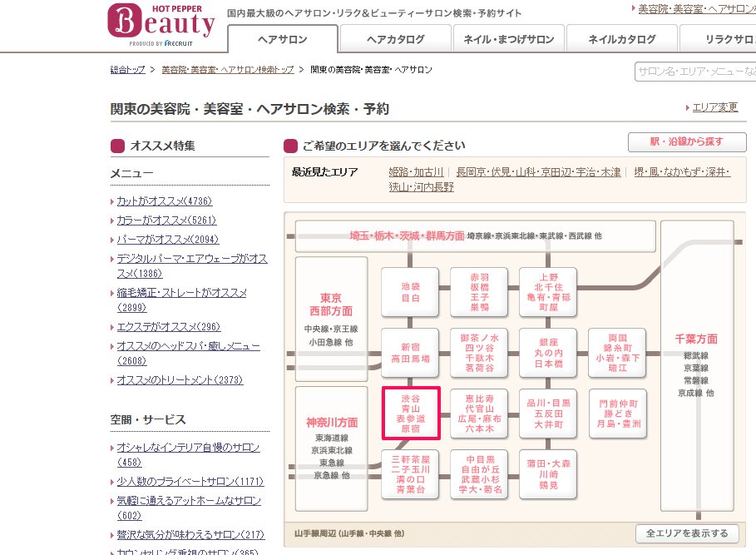Open カラーがオススメ(5261) link
Viewport: 756px width, 555px height.
coord(166,221)
